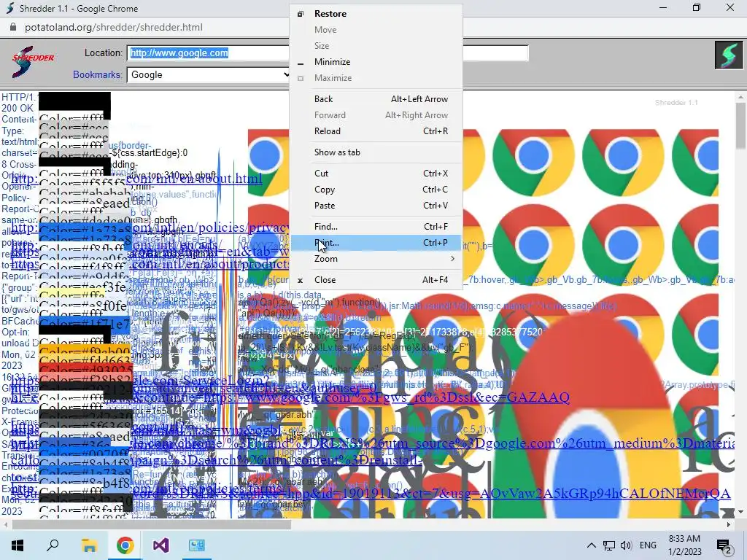Screen dimensions: 747x560
Task: Choose Restore in the window menu
Action: [x=376, y=14]
